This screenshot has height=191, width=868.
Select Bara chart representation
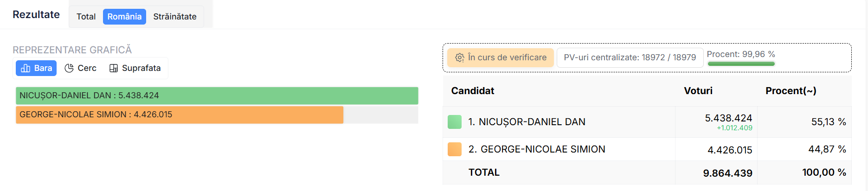pyautogui.click(x=43, y=68)
